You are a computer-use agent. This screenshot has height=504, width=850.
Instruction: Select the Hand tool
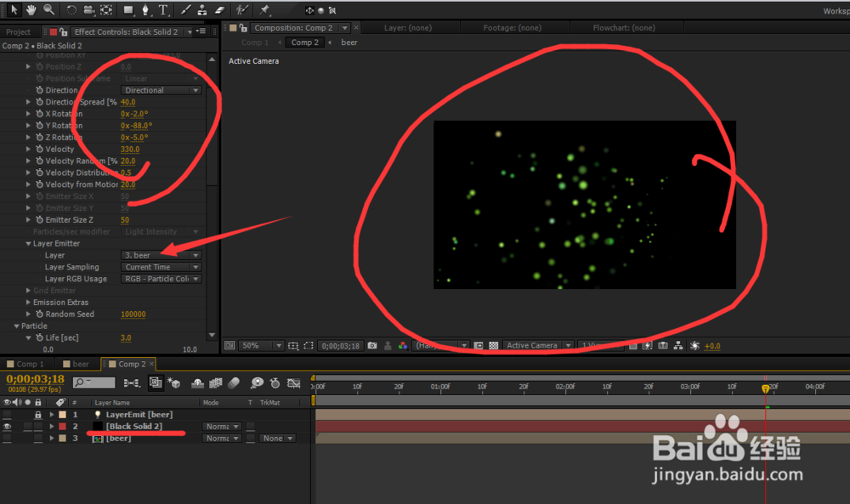[x=31, y=9]
